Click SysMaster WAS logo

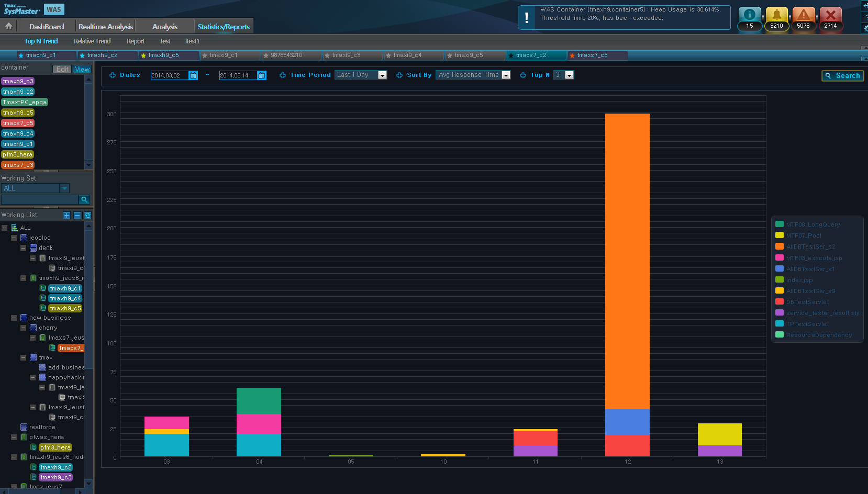(x=33, y=9)
